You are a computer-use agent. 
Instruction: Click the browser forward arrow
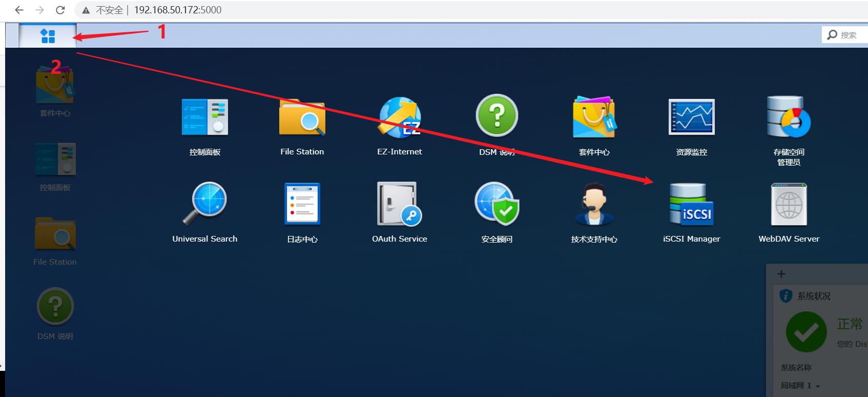tap(39, 10)
